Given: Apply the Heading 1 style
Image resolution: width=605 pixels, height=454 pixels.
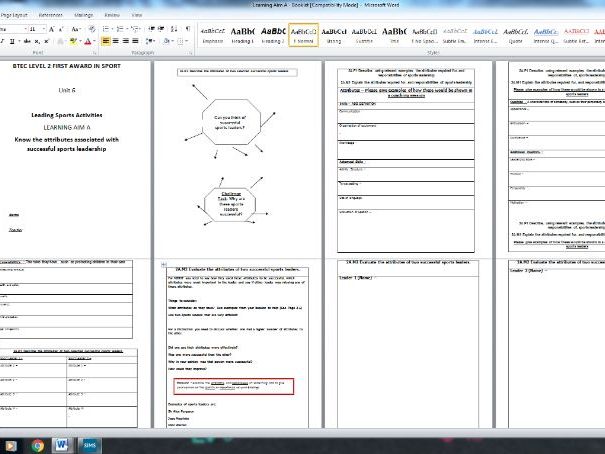Looking at the screenshot, I should [x=243, y=35].
